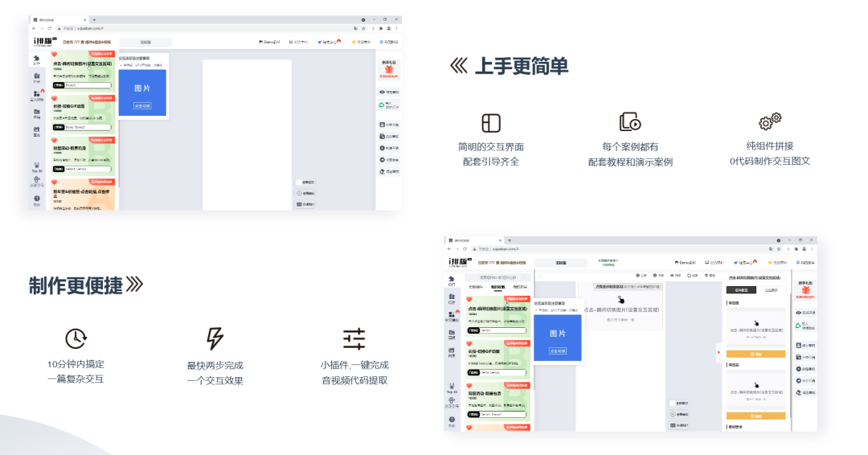Select the 我的收藏 tab in the component list
Image resolution: width=868 pixels, height=455 pixels.
coord(497,287)
